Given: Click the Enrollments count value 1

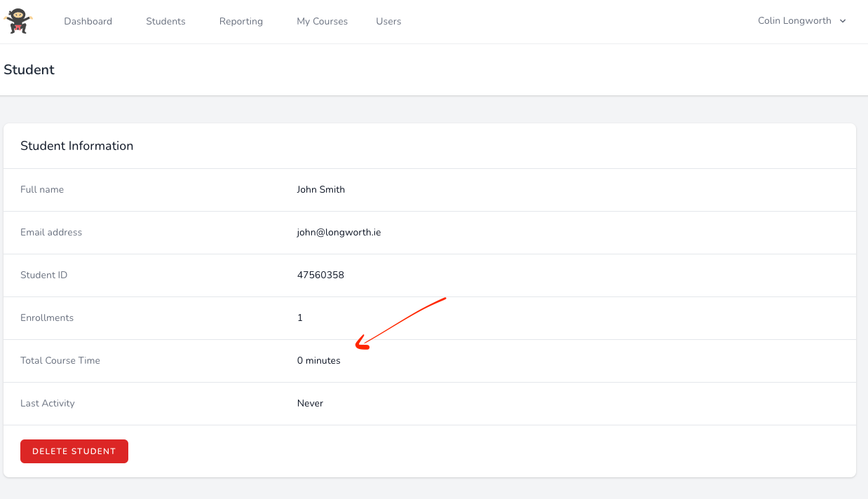Looking at the screenshot, I should (300, 317).
